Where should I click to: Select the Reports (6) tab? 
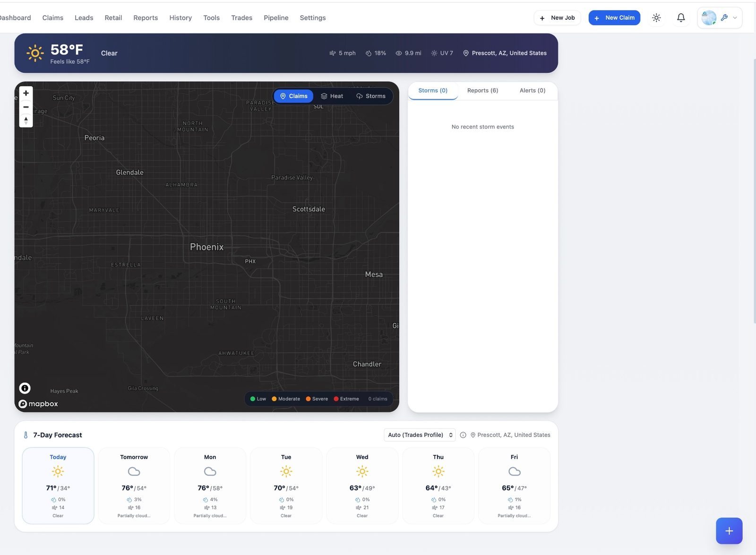pyautogui.click(x=482, y=91)
